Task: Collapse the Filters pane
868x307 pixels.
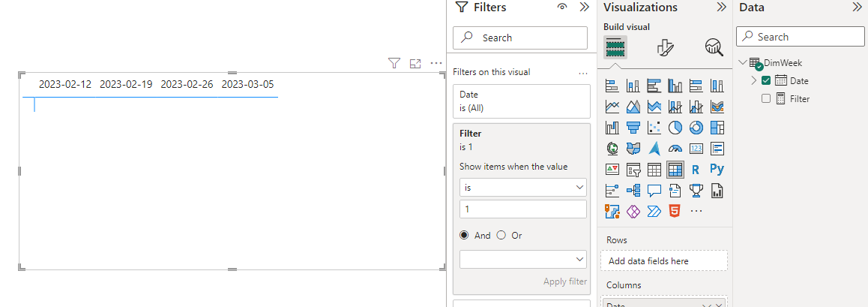Action: tap(584, 7)
